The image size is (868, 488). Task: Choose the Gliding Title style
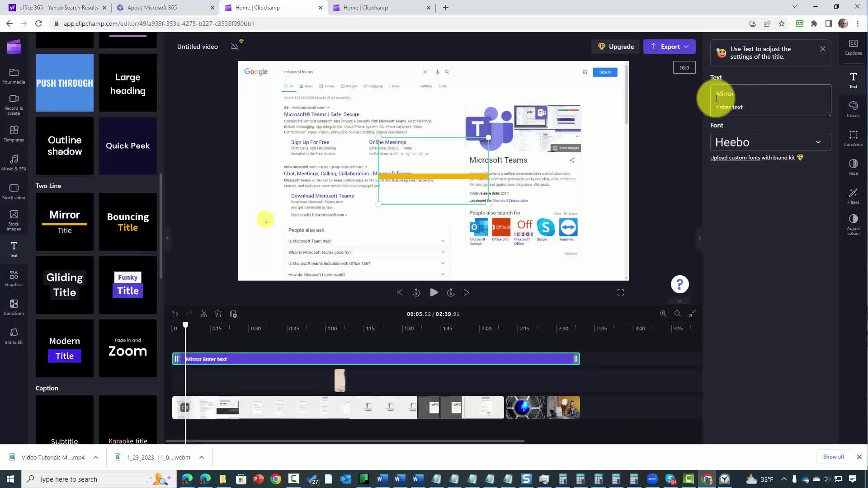65,285
